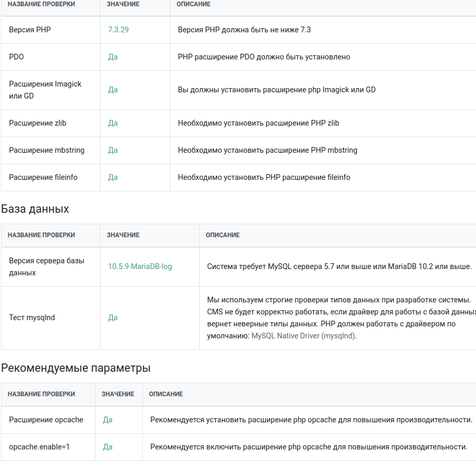Click "Да" value for fileinfo extension
This screenshot has height=463, width=476.
click(113, 177)
